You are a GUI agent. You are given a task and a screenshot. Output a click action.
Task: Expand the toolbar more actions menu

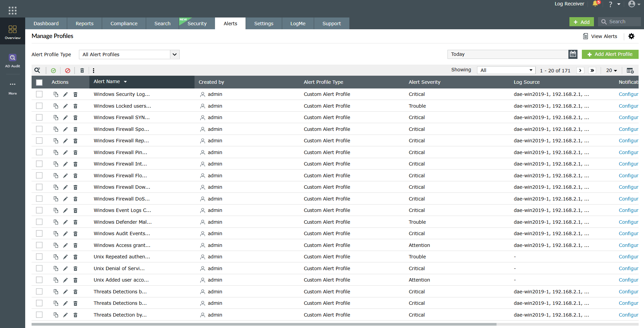point(93,71)
